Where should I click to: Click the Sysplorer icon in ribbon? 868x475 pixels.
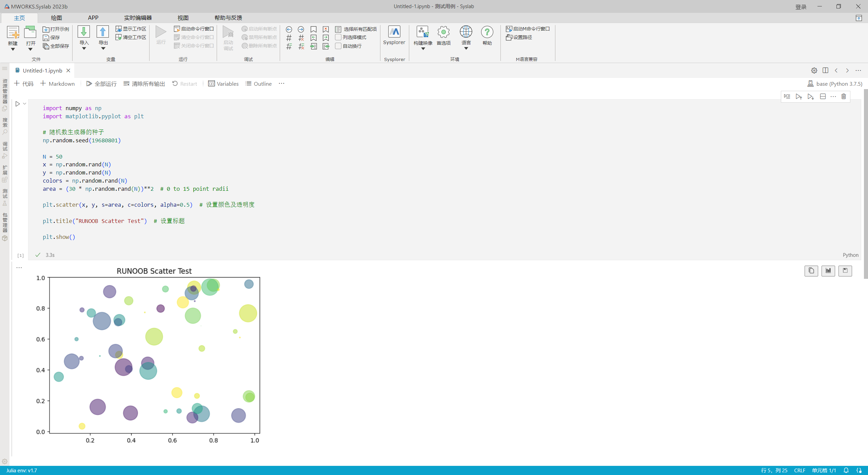click(x=394, y=32)
